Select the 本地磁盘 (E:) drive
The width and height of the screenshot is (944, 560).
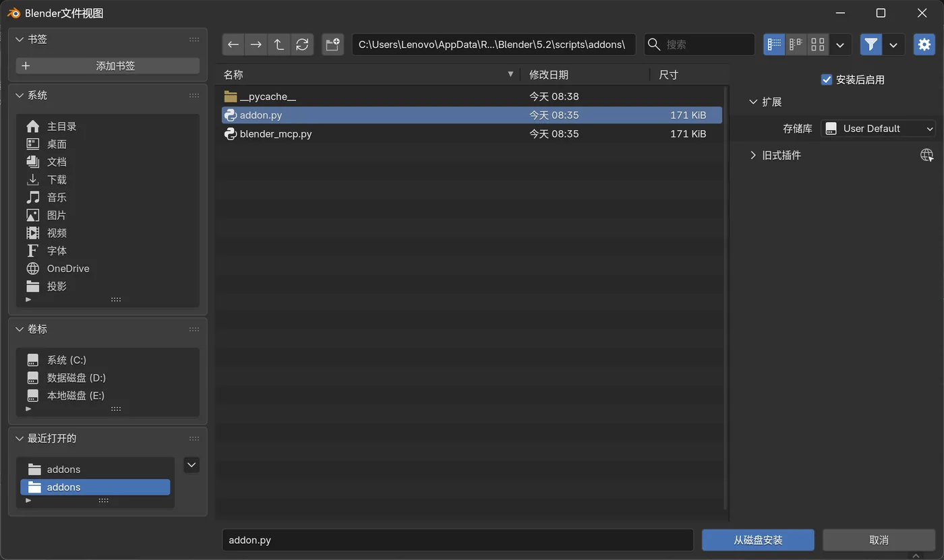click(108, 396)
